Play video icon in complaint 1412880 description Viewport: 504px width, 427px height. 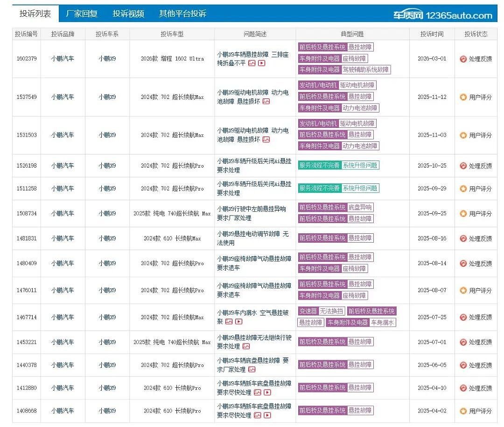(267, 392)
